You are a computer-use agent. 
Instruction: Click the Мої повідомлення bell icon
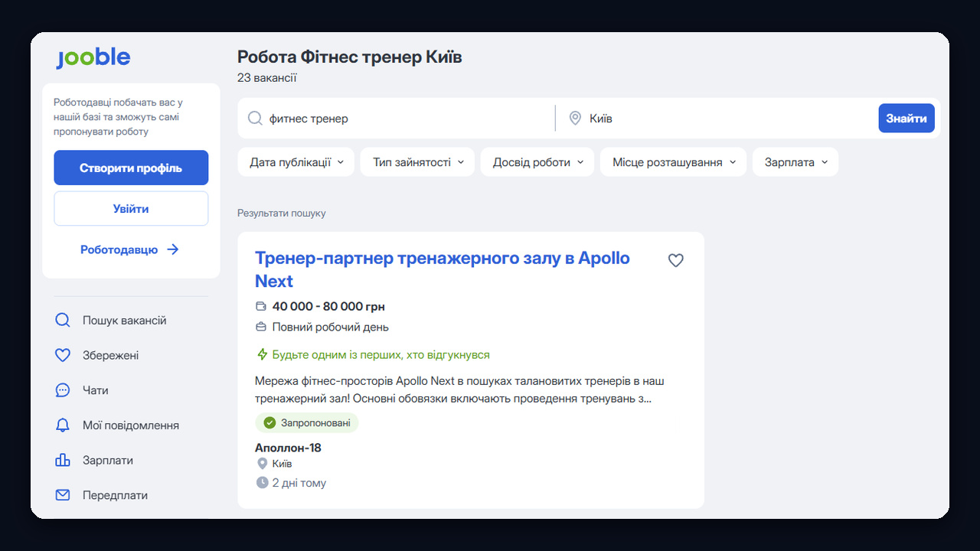(x=63, y=425)
